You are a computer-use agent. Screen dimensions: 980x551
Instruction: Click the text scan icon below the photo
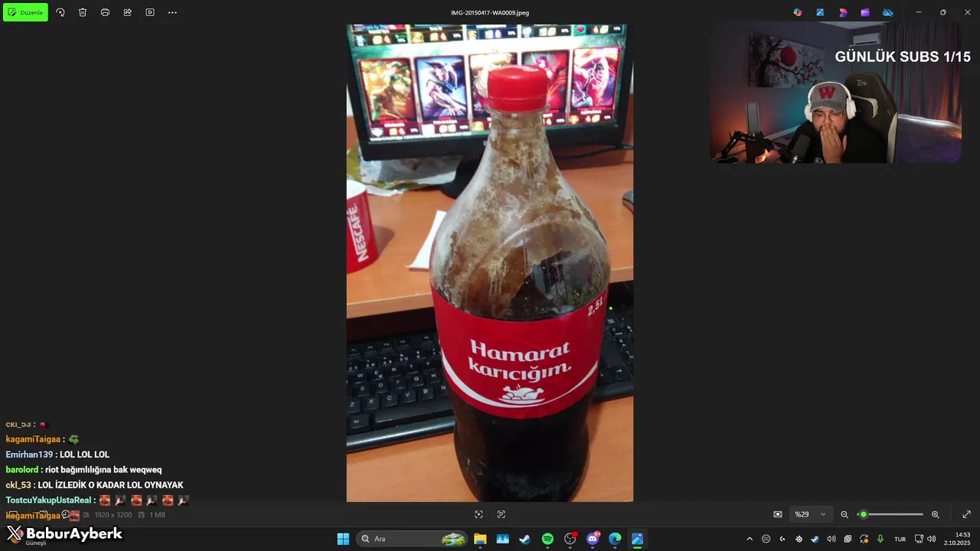[x=501, y=514]
